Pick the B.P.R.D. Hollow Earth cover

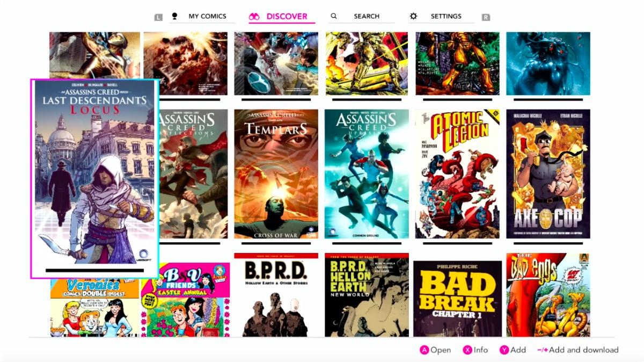point(276,295)
